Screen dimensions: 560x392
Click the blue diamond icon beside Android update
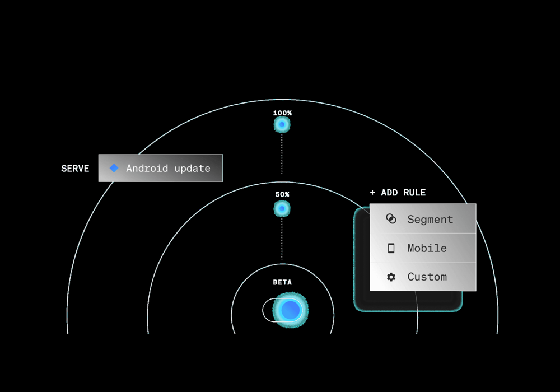tap(114, 168)
